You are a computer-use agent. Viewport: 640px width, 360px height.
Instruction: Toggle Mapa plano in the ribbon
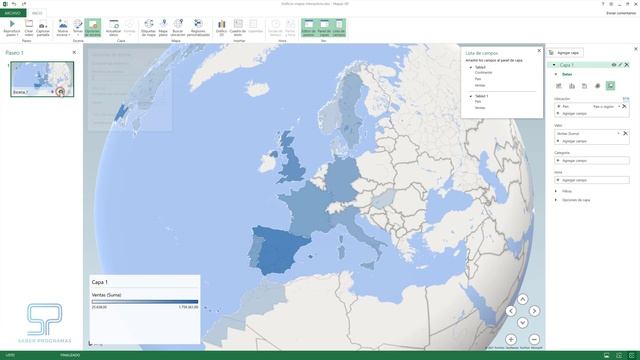[x=163, y=28]
